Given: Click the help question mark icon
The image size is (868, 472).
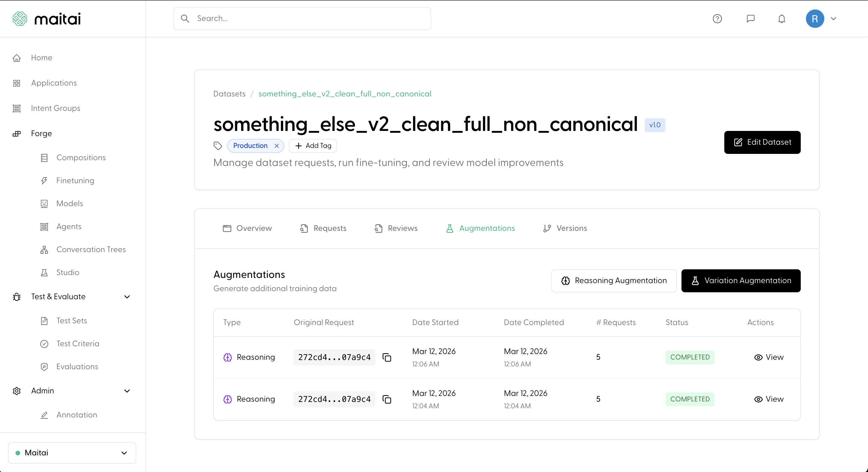Looking at the screenshot, I should click(x=717, y=18).
